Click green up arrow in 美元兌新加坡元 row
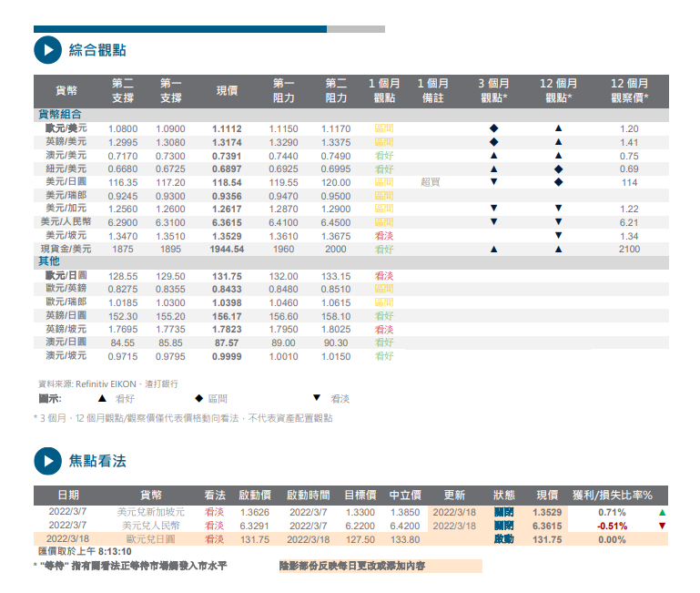Screen dimensions: 700x593 662,513
